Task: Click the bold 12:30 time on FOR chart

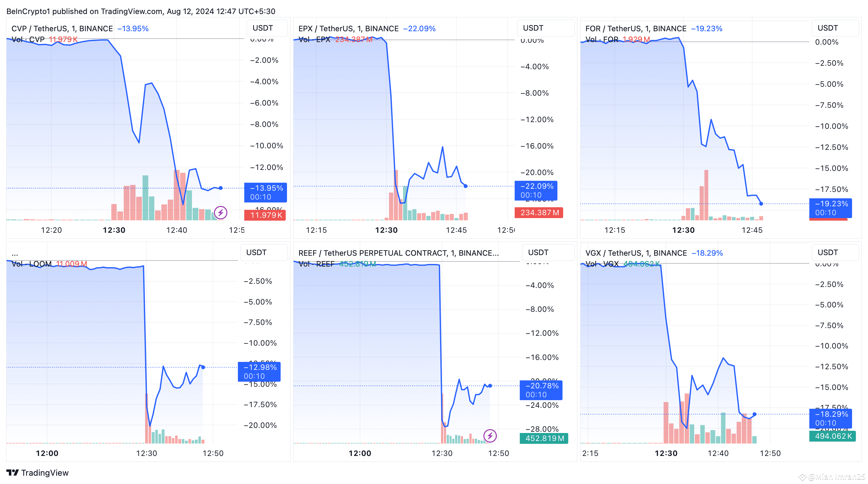Action: click(x=683, y=231)
